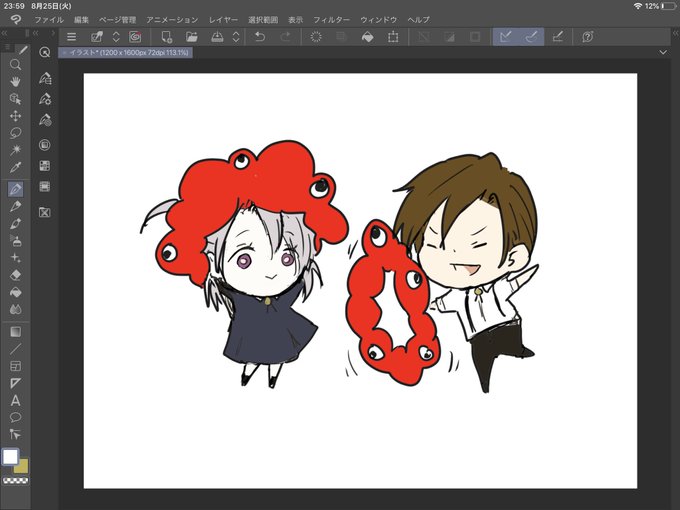Screen dimensions: 680x510
Task: Open the 表示 menu
Action: pos(295,20)
